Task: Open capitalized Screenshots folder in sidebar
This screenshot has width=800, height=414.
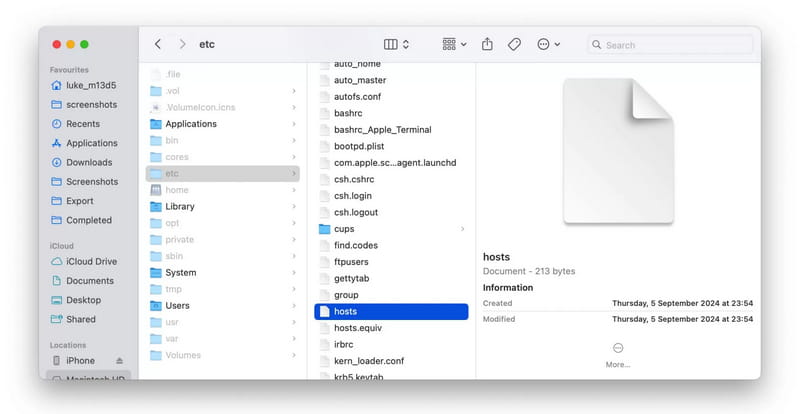Action: coord(85,182)
